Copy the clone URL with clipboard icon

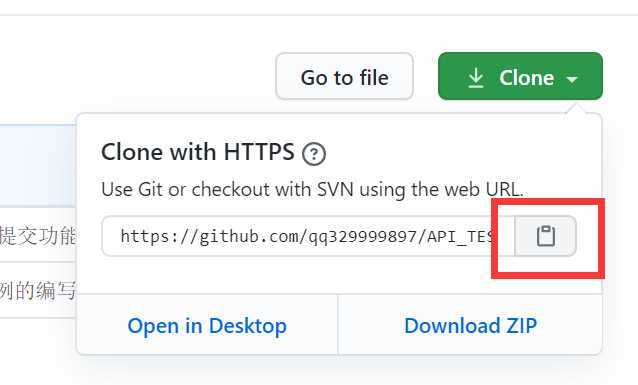click(546, 236)
